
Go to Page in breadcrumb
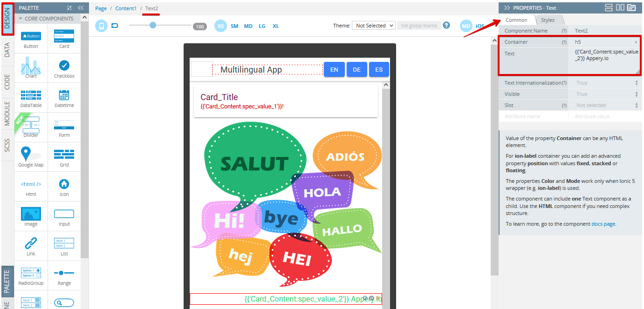(101, 8)
